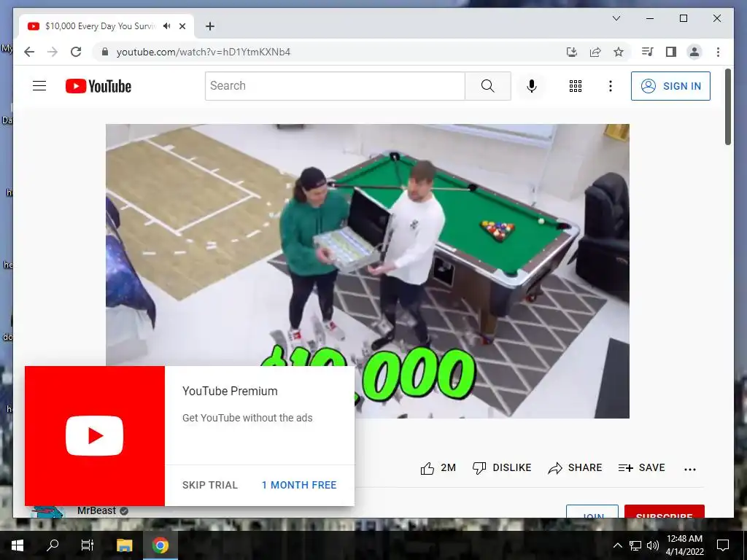747x560 pixels.
Task: Open network status in system tray
Action: 635,545
